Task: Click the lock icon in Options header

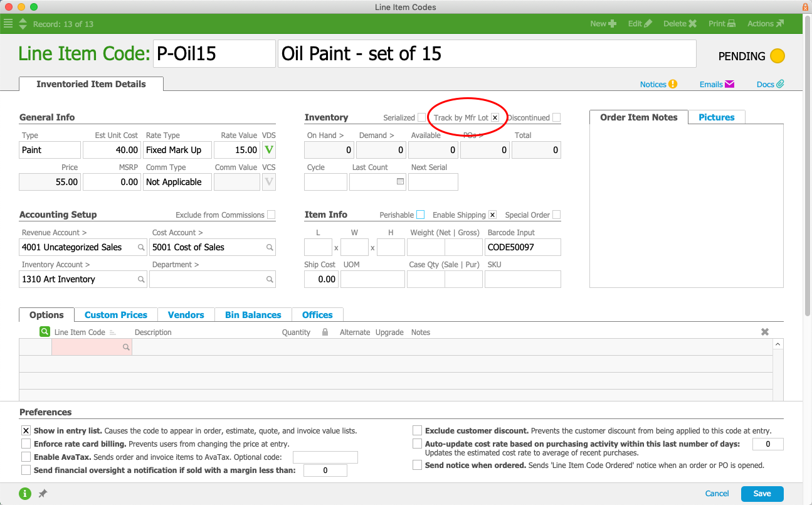Action: [x=325, y=332]
